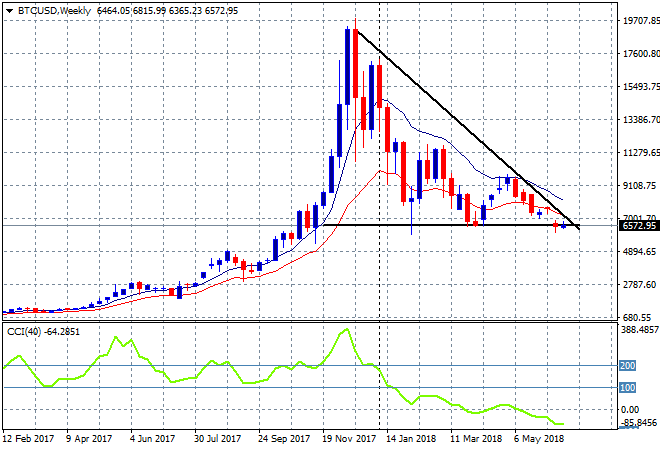Click the tallest red candle at the peak
The image size is (660, 450).
click(356, 63)
